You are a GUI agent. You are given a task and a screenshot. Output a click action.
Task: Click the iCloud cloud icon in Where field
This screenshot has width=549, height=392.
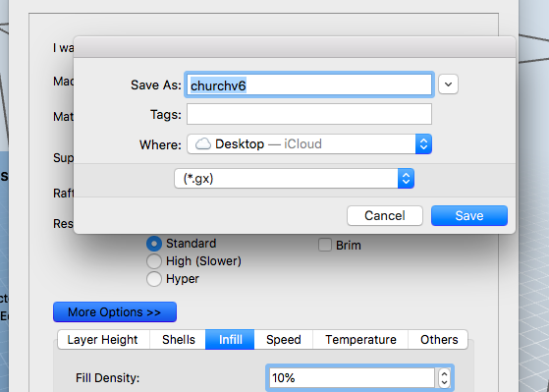(x=203, y=144)
